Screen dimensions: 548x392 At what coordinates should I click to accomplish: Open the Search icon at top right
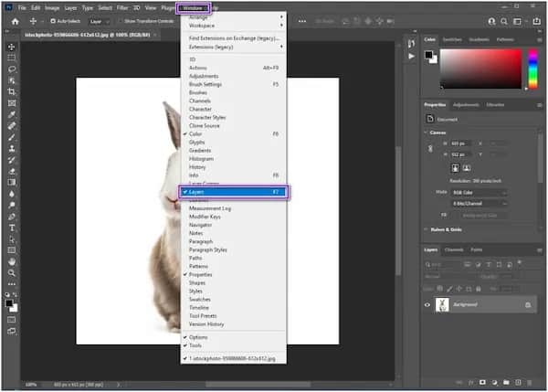(x=504, y=21)
